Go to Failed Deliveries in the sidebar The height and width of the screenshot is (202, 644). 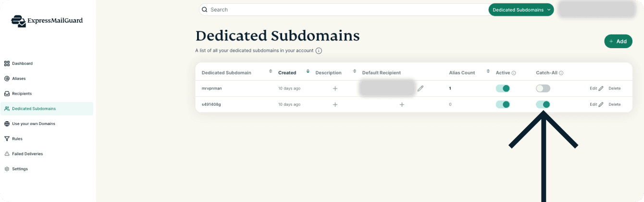click(27, 154)
